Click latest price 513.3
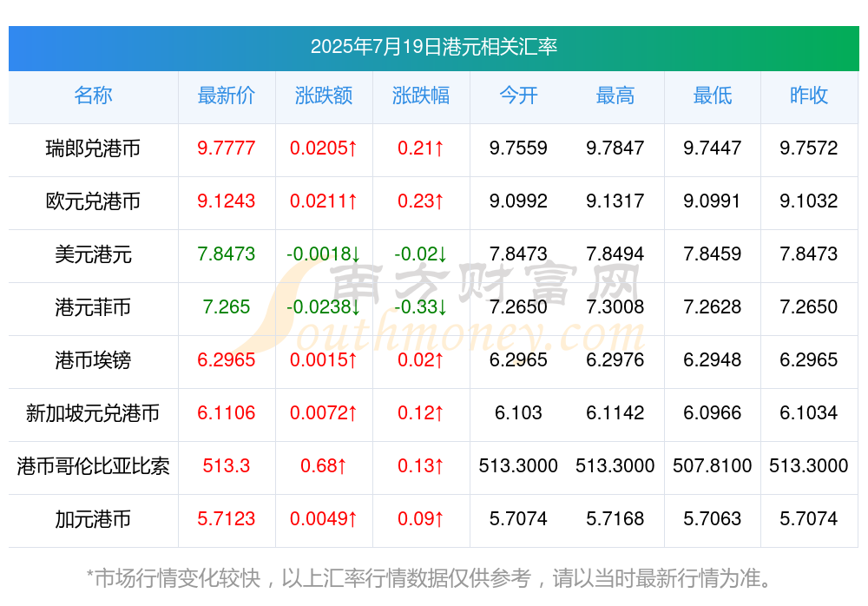868x606 pixels. pos(226,466)
